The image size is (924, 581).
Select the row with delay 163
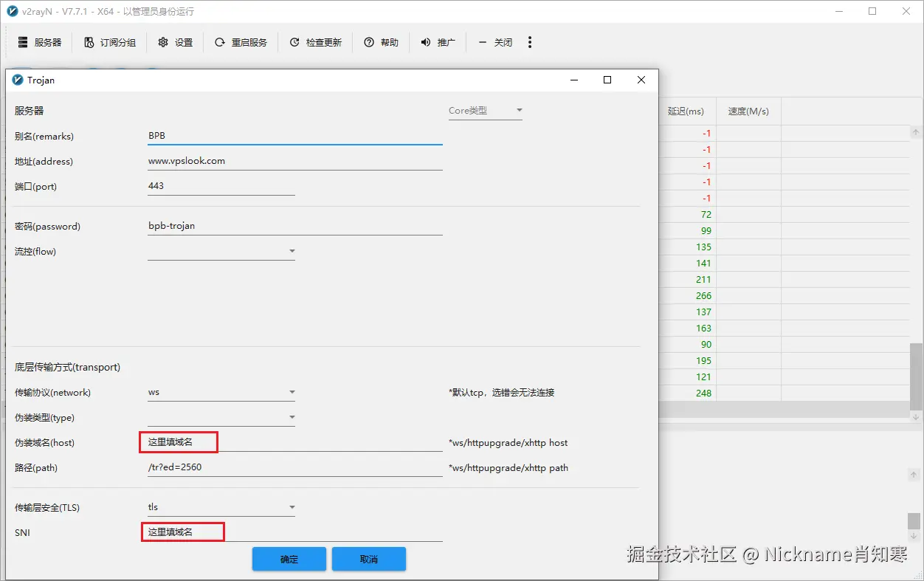click(x=784, y=329)
